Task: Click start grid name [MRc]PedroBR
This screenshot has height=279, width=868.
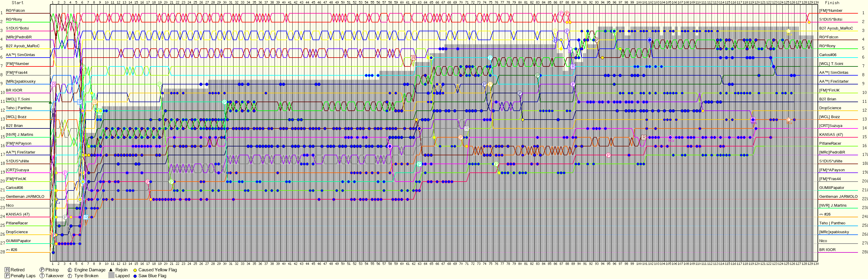Action: point(19,37)
